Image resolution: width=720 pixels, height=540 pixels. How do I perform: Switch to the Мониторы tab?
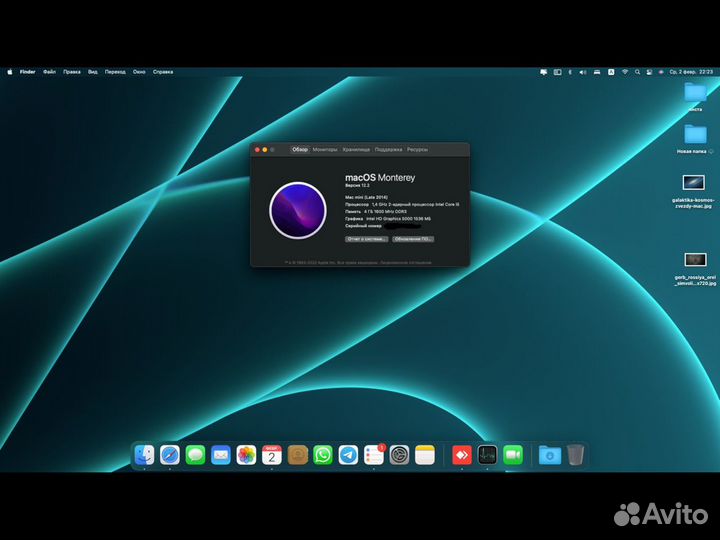pyautogui.click(x=325, y=149)
